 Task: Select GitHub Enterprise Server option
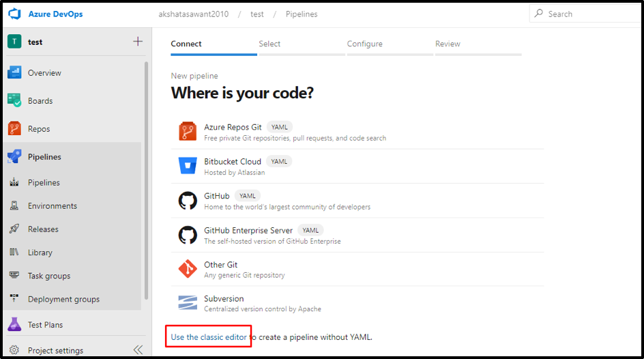point(248,231)
